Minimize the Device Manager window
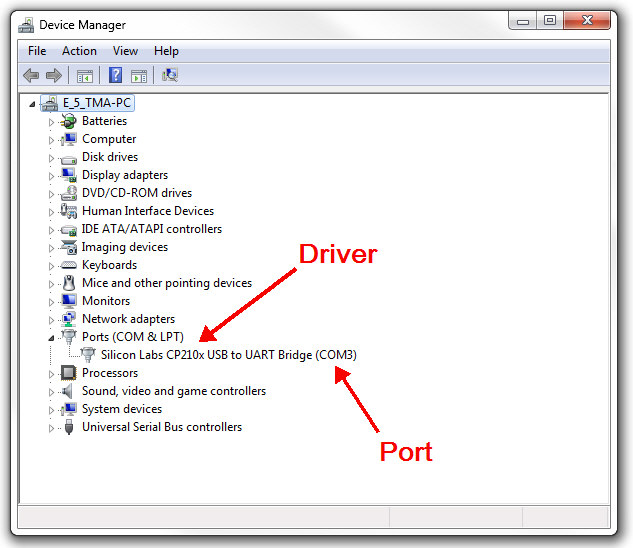This screenshot has height=548, width=633. tap(523, 21)
